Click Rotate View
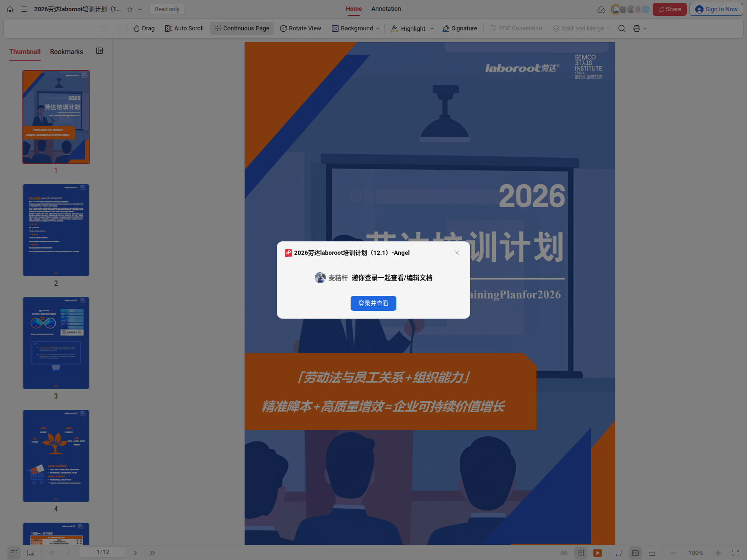The width and height of the screenshot is (747, 560). 301,28
